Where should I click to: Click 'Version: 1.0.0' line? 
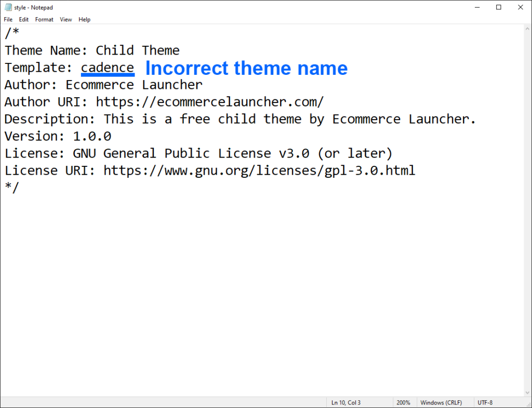tap(58, 137)
